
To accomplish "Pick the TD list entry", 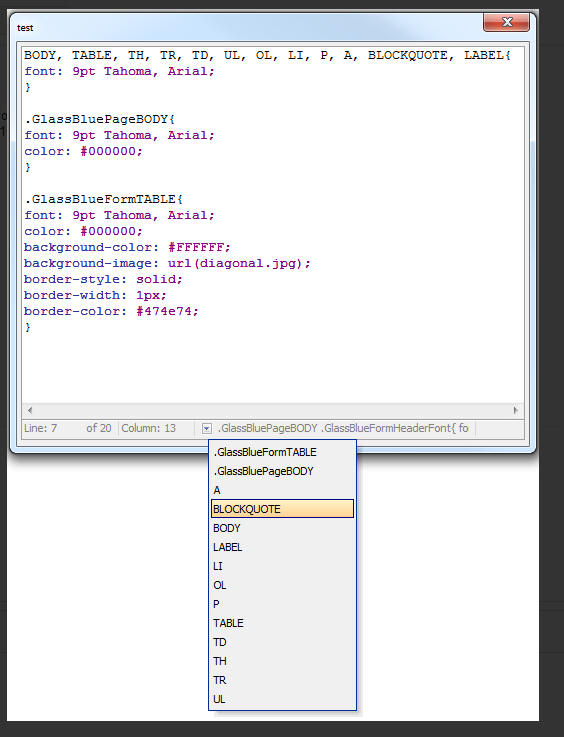I will 282,642.
